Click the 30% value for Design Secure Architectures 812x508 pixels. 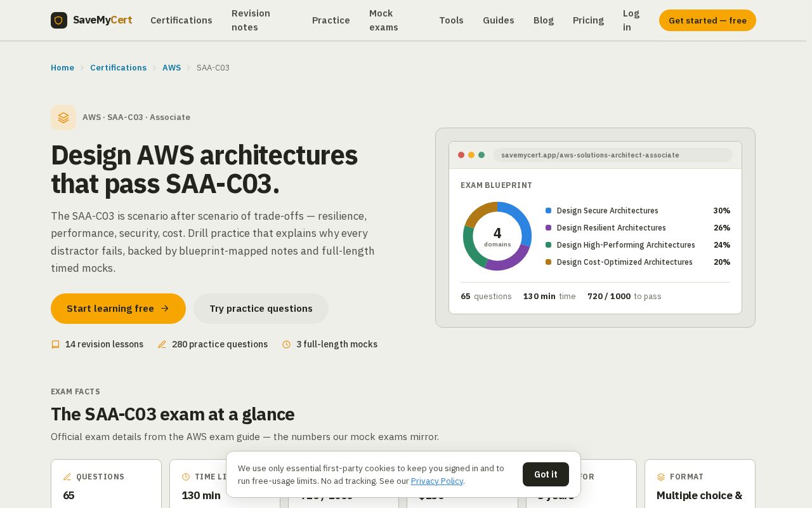[x=721, y=211]
